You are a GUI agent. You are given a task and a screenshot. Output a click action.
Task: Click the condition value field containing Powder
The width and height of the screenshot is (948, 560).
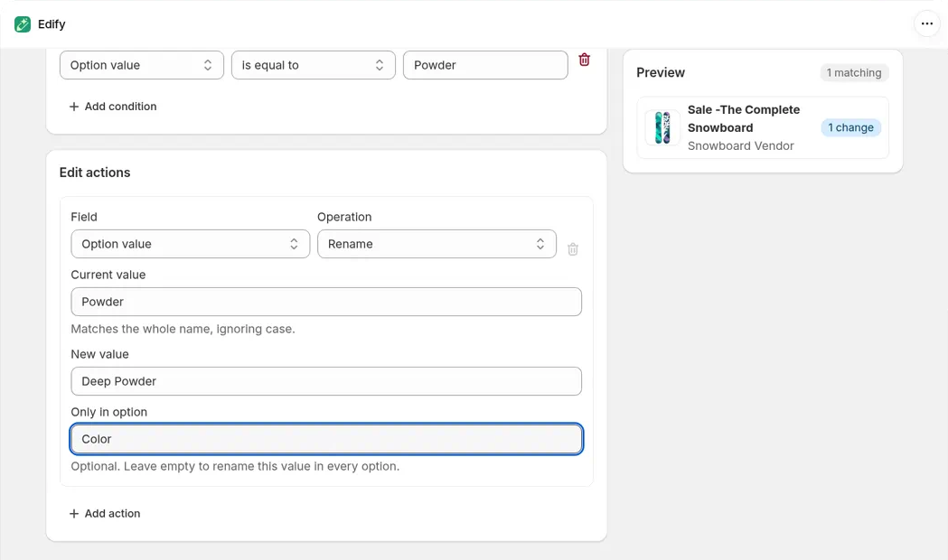coord(485,65)
